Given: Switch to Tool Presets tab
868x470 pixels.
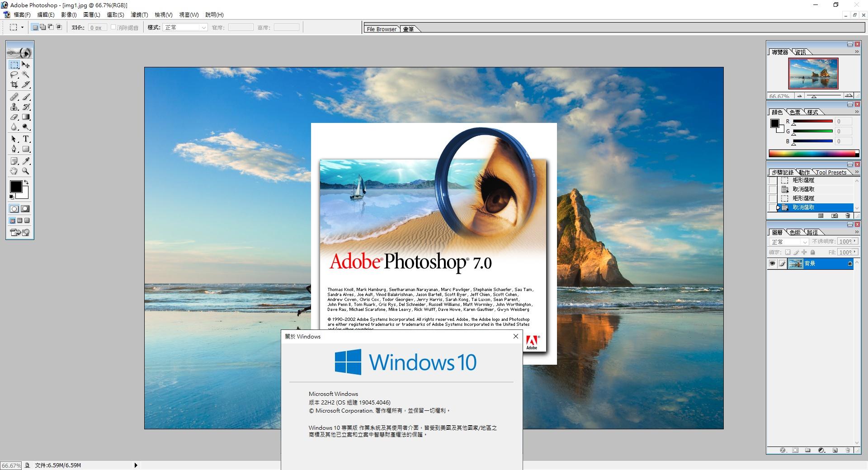Looking at the screenshot, I should 831,172.
